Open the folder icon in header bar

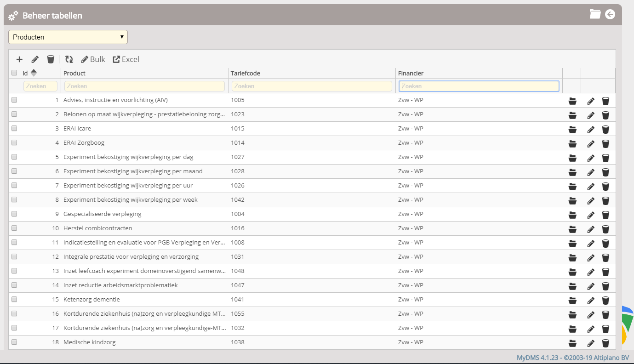(595, 14)
